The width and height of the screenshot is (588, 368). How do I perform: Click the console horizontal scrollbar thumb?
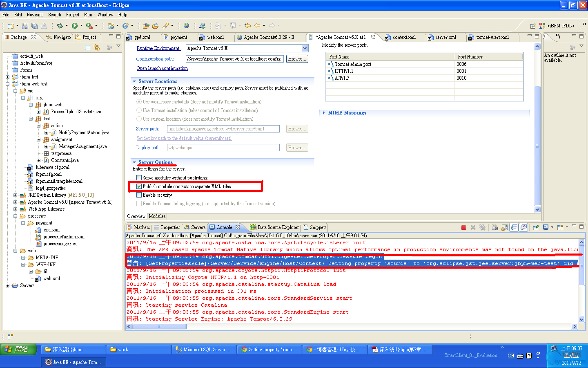(160, 327)
